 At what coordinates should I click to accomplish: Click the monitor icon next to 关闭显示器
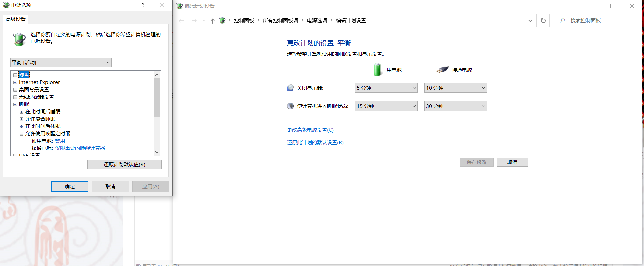290,88
